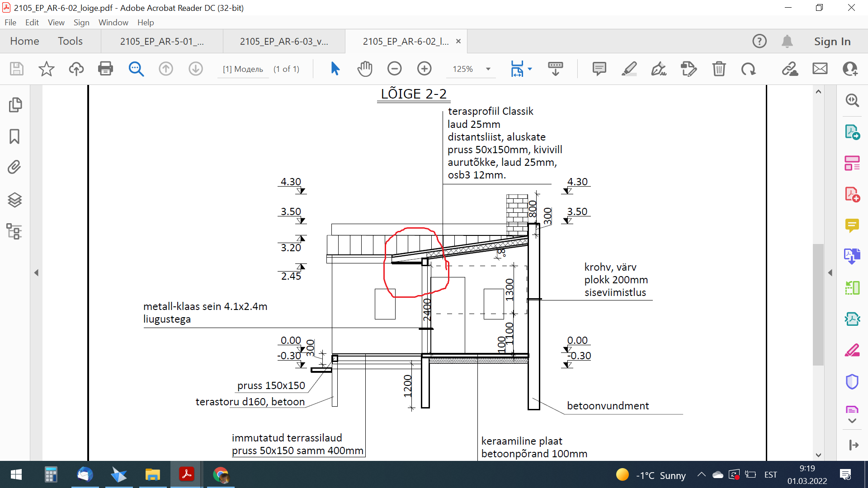The height and width of the screenshot is (488, 868).
Task: Select the Hand pan tool
Action: [x=364, y=69]
